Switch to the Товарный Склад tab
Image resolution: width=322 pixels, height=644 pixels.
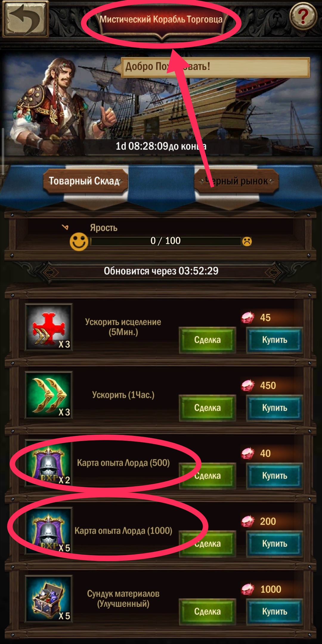tap(85, 181)
